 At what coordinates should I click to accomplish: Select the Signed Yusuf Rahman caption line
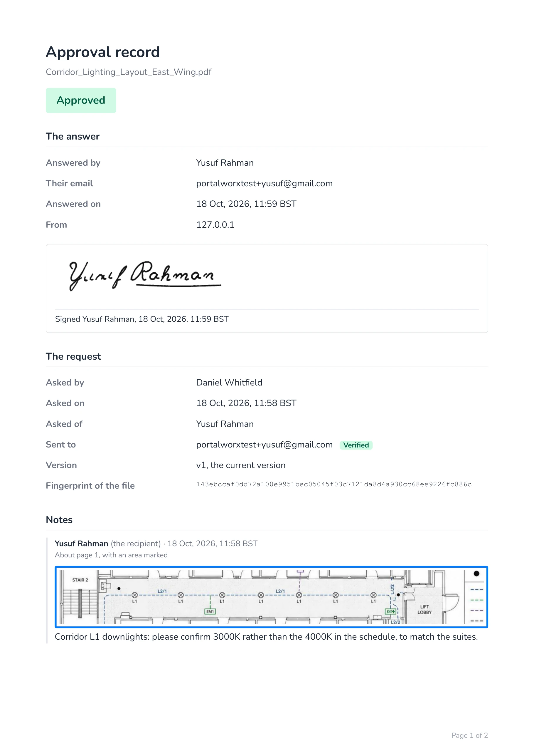[142, 319]
